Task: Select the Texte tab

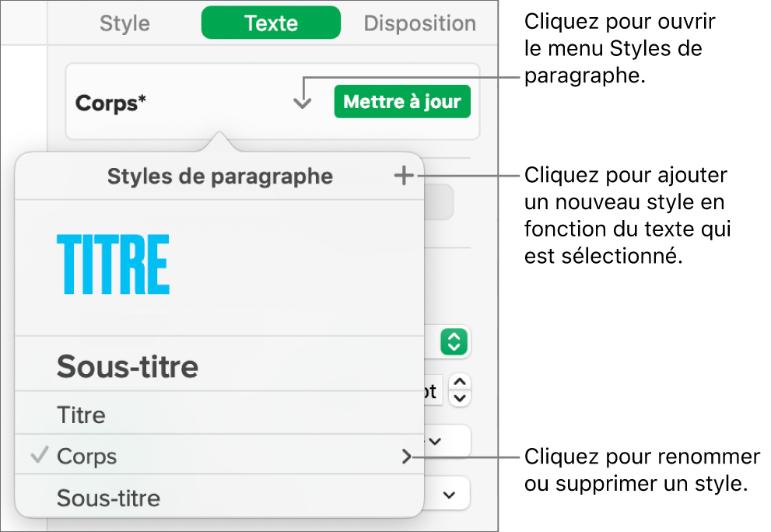Action: click(x=271, y=23)
